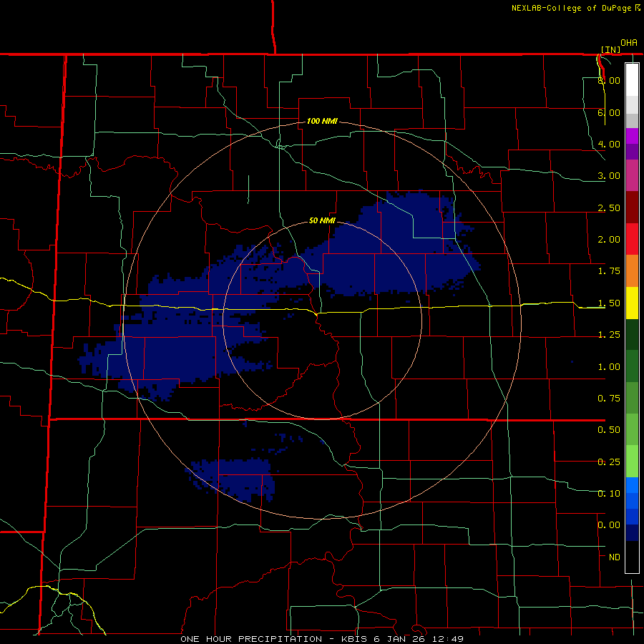644x644 pixels.
Task: Pick the orange legend swatch
Action: click(x=632, y=270)
